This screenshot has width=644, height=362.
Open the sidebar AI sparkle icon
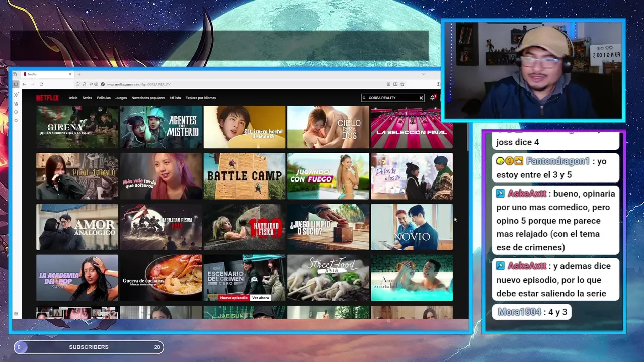pos(16,95)
